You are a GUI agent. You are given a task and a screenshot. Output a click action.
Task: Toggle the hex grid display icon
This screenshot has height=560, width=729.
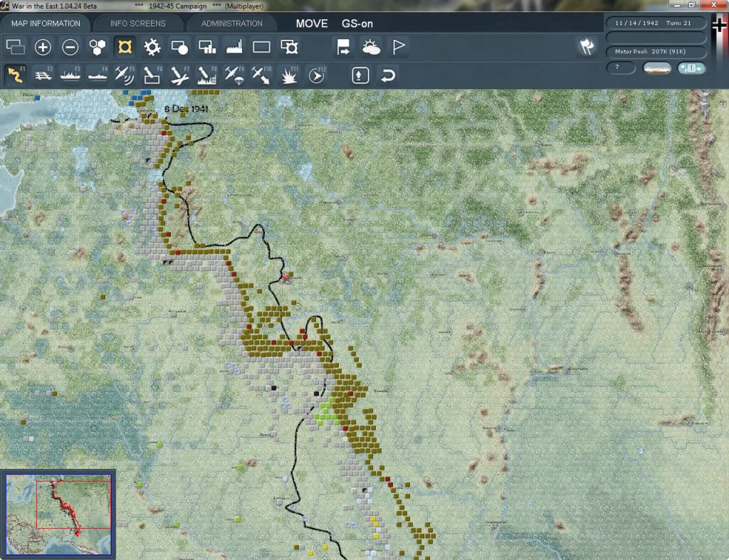(97, 47)
